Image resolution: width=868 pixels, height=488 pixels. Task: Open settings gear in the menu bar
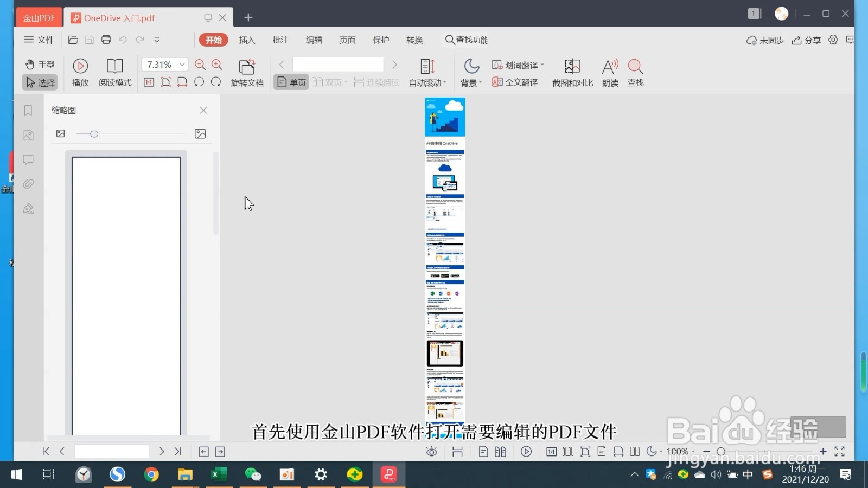click(833, 40)
